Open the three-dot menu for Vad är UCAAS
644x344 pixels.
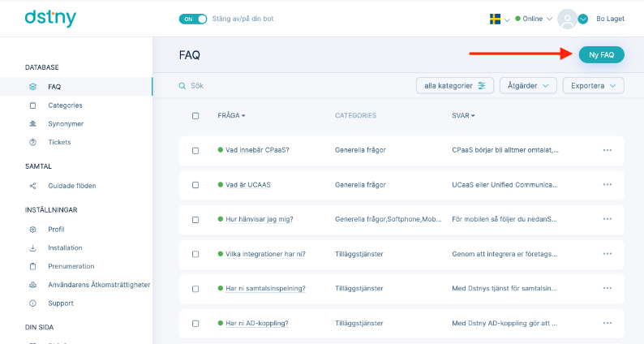(608, 184)
